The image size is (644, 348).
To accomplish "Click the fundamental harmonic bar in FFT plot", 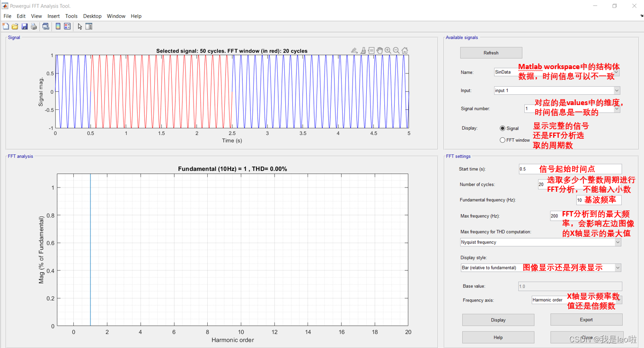I will (x=90, y=250).
